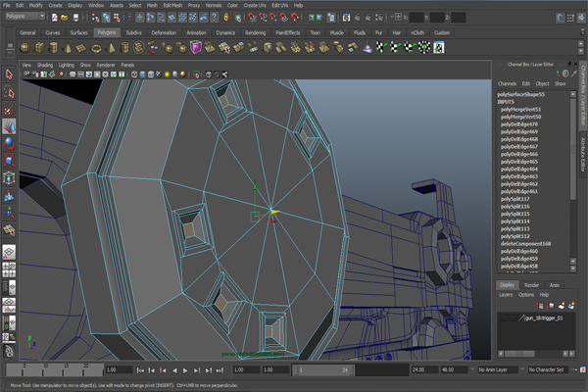Activate the Rotate tool
The image size is (588, 392).
tap(9, 144)
